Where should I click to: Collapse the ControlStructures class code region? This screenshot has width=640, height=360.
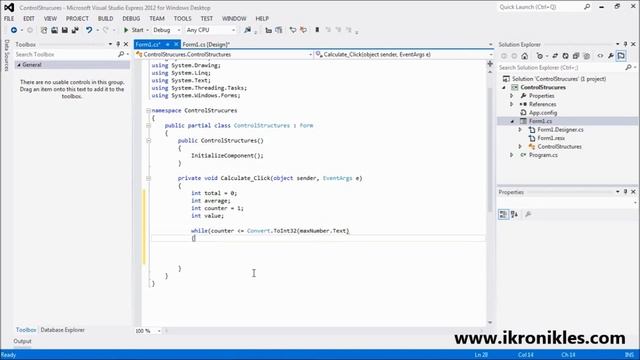(x=148, y=126)
